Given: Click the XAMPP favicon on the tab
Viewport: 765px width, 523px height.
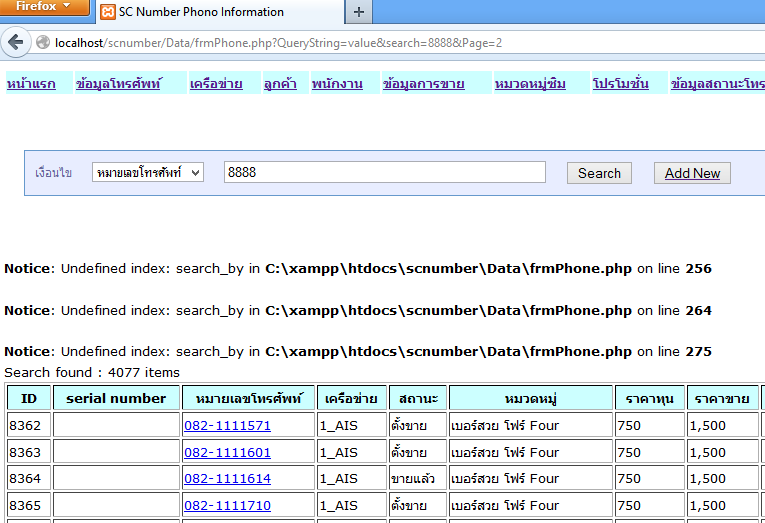Looking at the screenshot, I should click(x=108, y=12).
